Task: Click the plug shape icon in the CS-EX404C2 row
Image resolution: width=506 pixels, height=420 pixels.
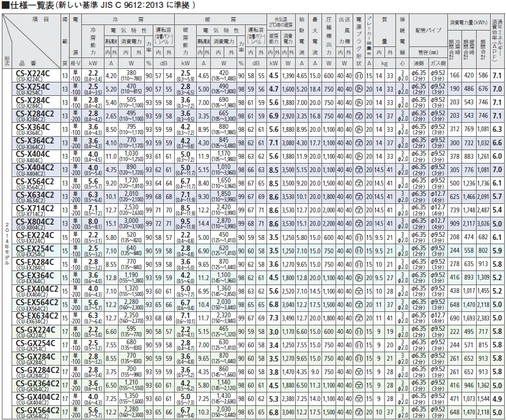Action: tap(359, 291)
